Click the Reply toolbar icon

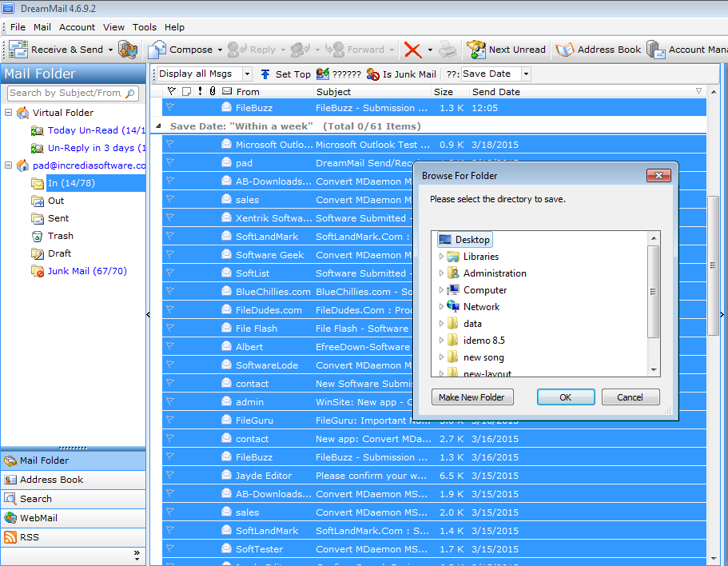pyautogui.click(x=237, y=50)
